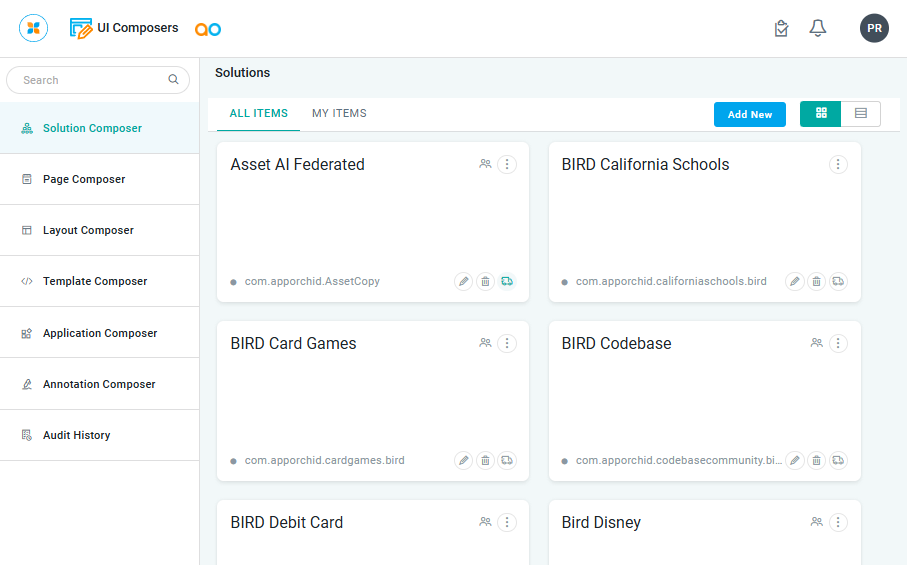Click the edit pencil on Asset AI Federated

[x=463, y=282]
